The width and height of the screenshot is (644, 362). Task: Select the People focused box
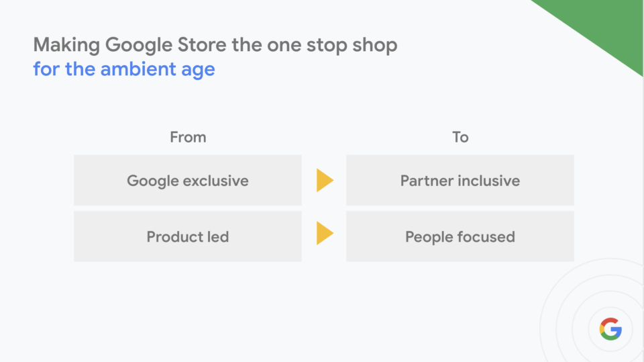coord(460,236)
